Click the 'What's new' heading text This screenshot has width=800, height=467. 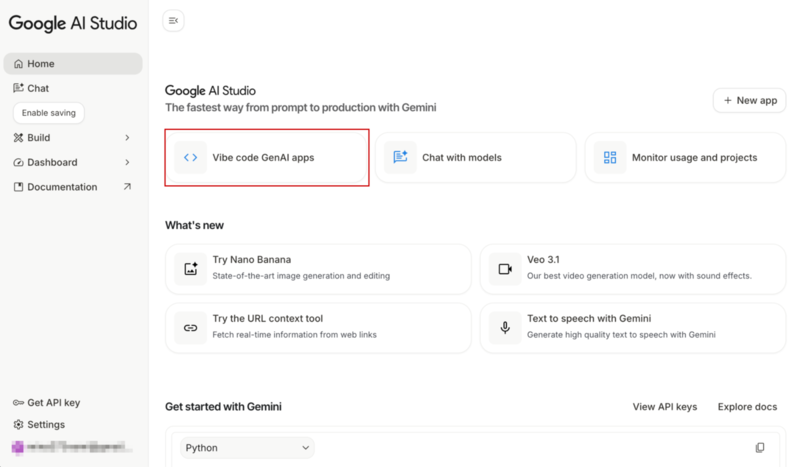(x=194, y=225)
